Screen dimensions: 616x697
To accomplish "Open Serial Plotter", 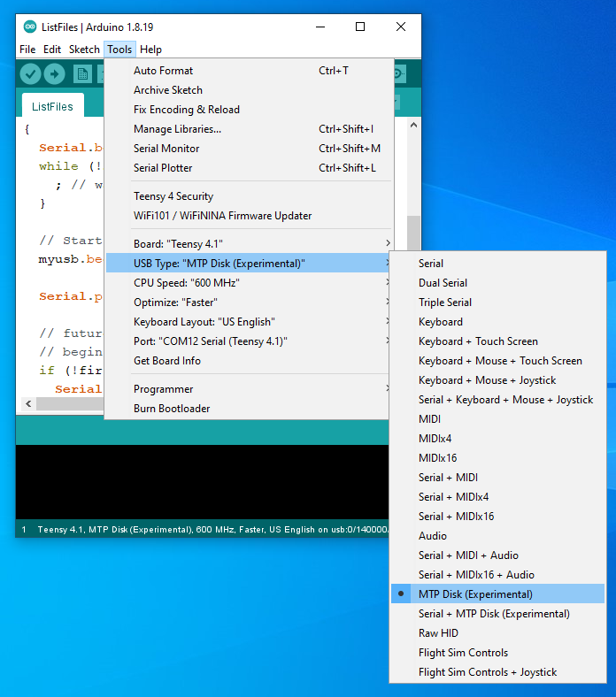I will pos(249,168).
